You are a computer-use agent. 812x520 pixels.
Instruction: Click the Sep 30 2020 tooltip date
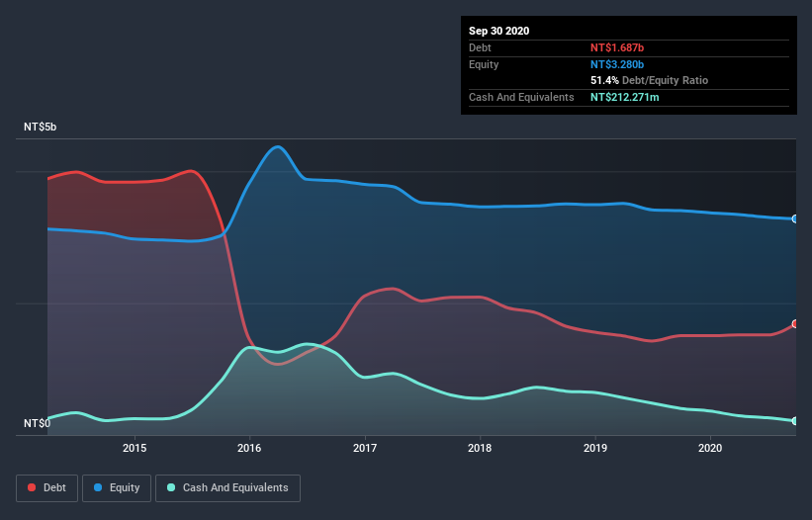pyautogui.click(x=498, y=31)
